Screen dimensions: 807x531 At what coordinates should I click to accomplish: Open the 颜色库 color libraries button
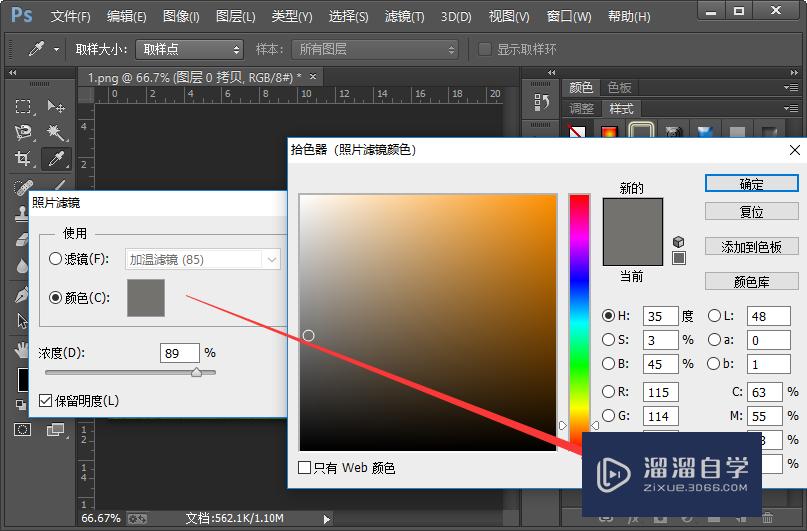click(x=751, y=281)
